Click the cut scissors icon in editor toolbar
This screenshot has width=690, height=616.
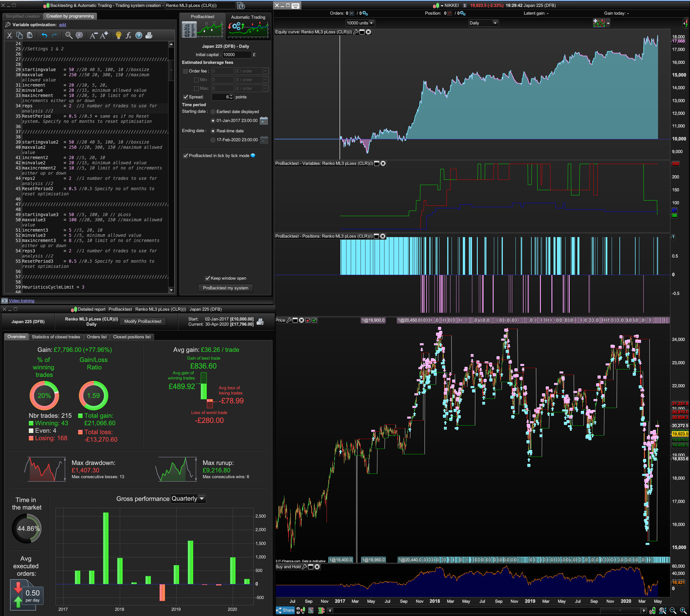[9, 36]
